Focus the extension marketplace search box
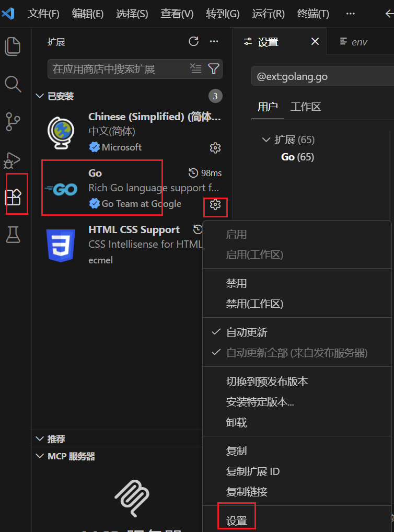 click(119, 69)
